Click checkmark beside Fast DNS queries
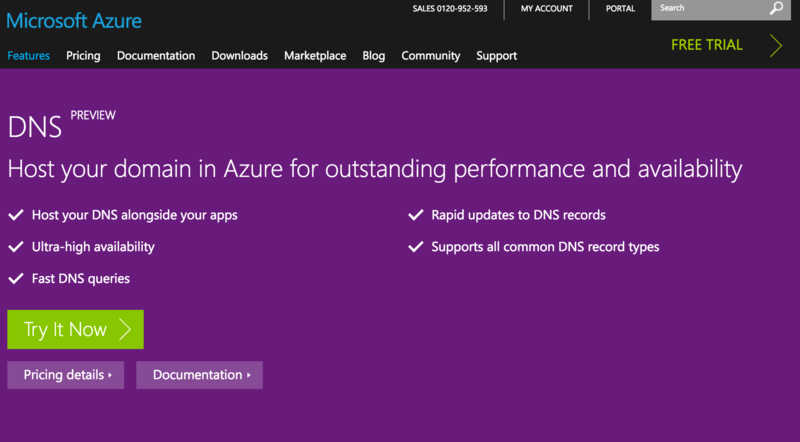The height and width of the screenshot is (442, 800). [16, 279]
